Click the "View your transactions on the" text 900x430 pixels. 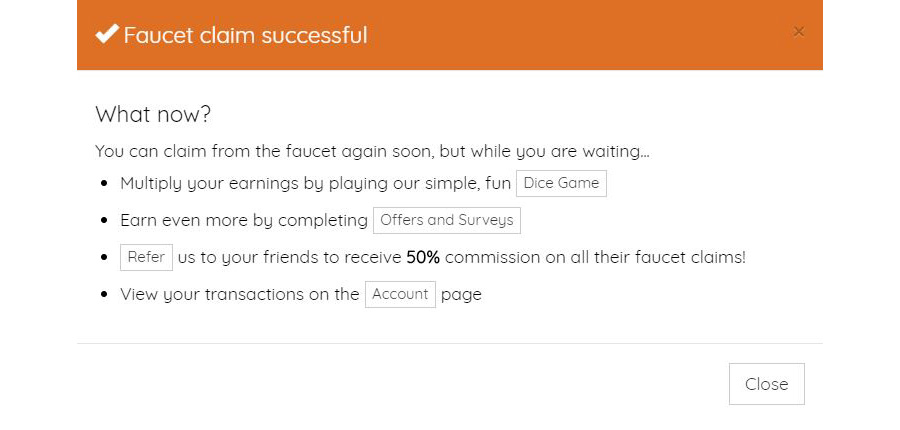(239, 294)
